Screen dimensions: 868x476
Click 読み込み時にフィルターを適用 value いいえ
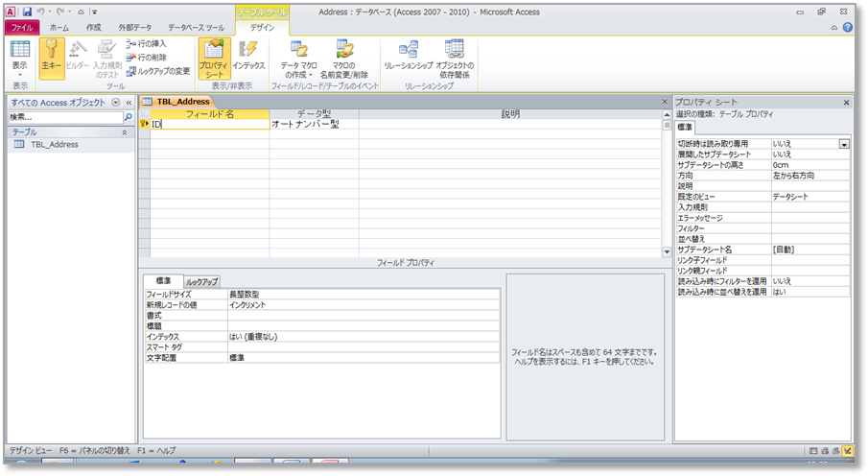[x=810, y=281]
